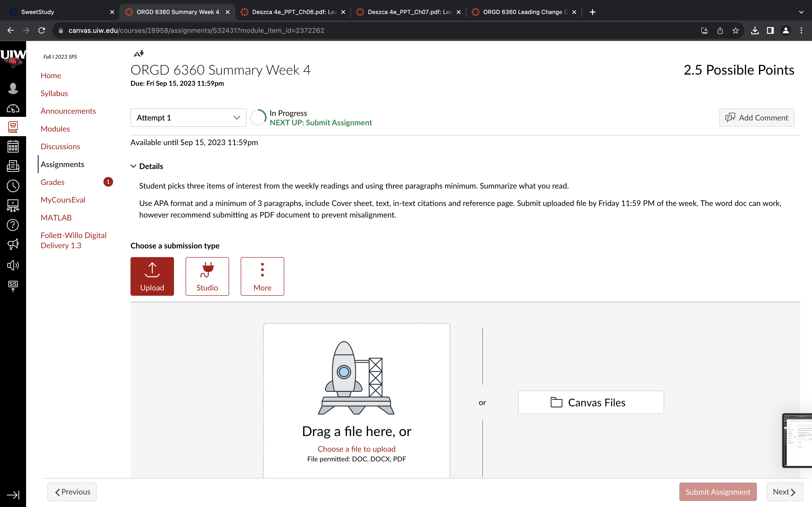Open the Attempt 1 dropdown
Viewport: 812px width, 507px height.
coord(188,118)
